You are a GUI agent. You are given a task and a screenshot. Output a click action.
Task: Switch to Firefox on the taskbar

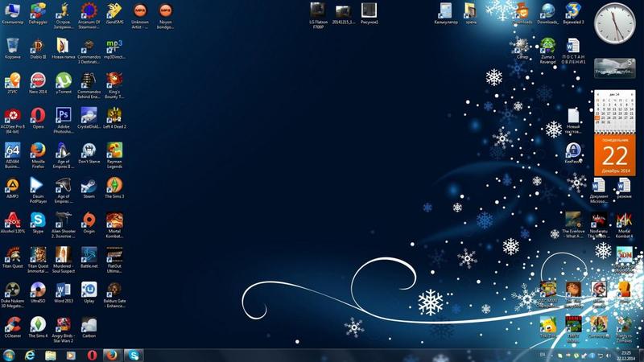click(x=112, y=354)
